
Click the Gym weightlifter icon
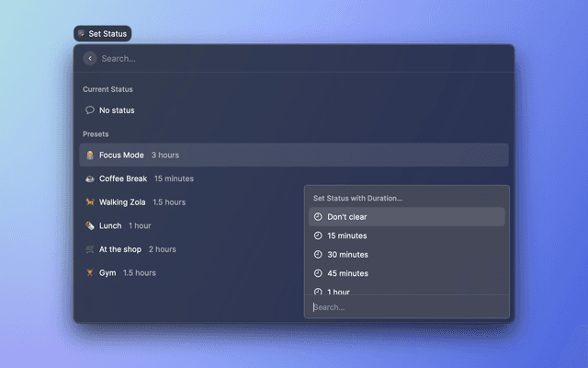90,273
